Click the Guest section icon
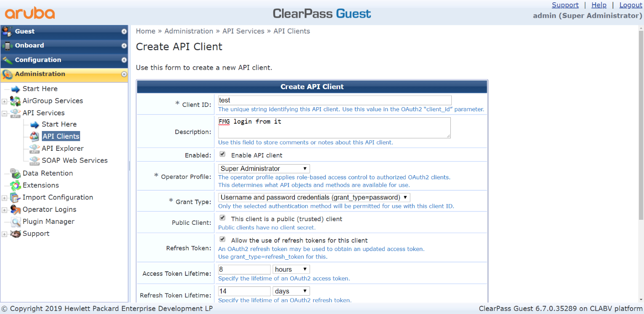This screenshot has width=644, height=314. (x=7, y=31)
